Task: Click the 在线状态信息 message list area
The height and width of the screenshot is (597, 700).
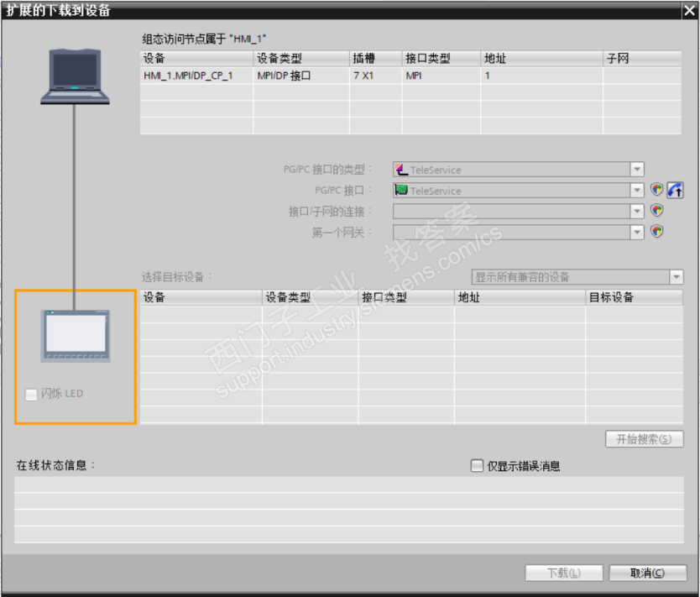Action: click(349, 510)
